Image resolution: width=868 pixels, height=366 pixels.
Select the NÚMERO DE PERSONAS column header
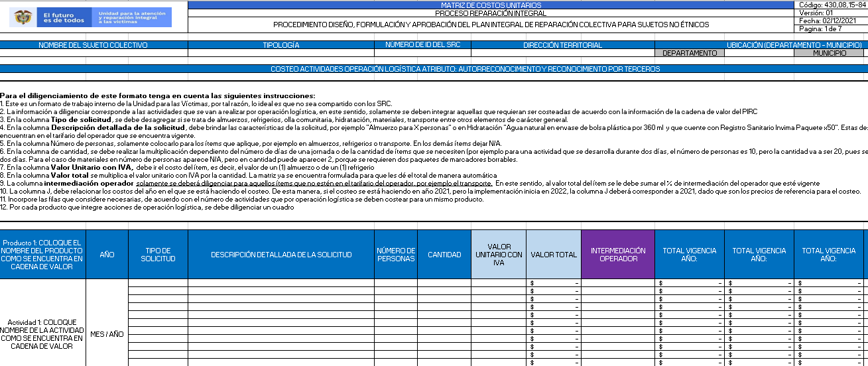(396, 255)
